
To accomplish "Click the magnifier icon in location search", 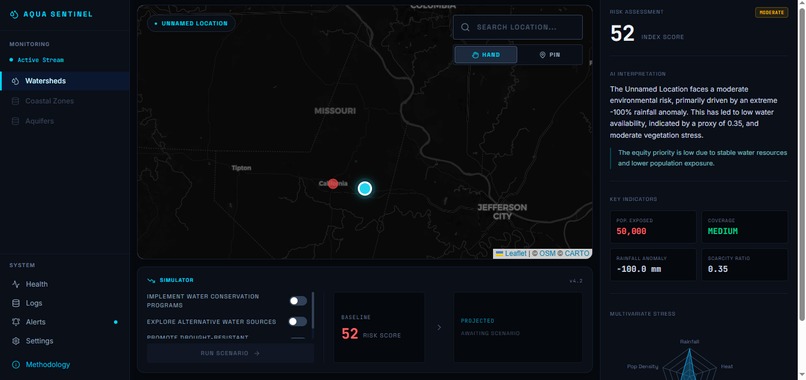I will click(465, 27).
